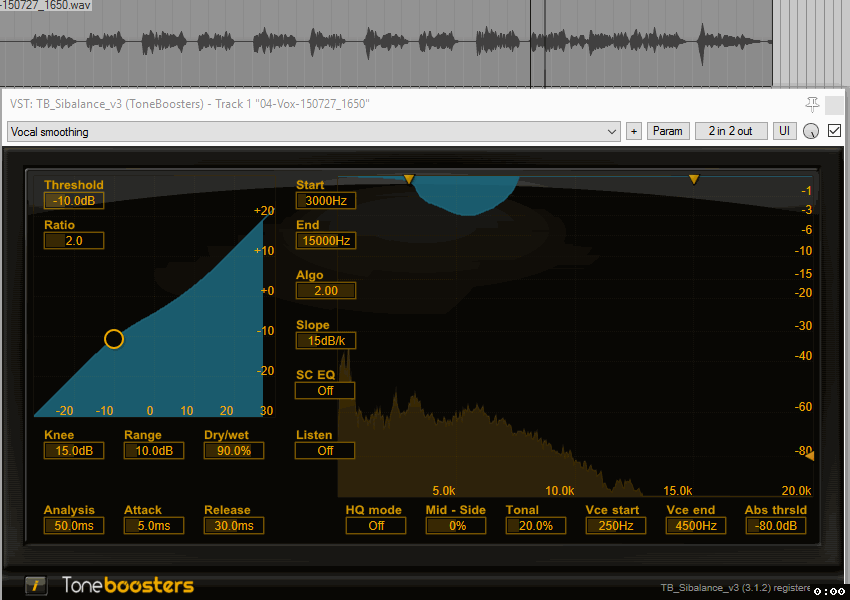Screen dimensions: 850x600
Task: Select the Tonal 20.0% field
Action: [536, 526]
